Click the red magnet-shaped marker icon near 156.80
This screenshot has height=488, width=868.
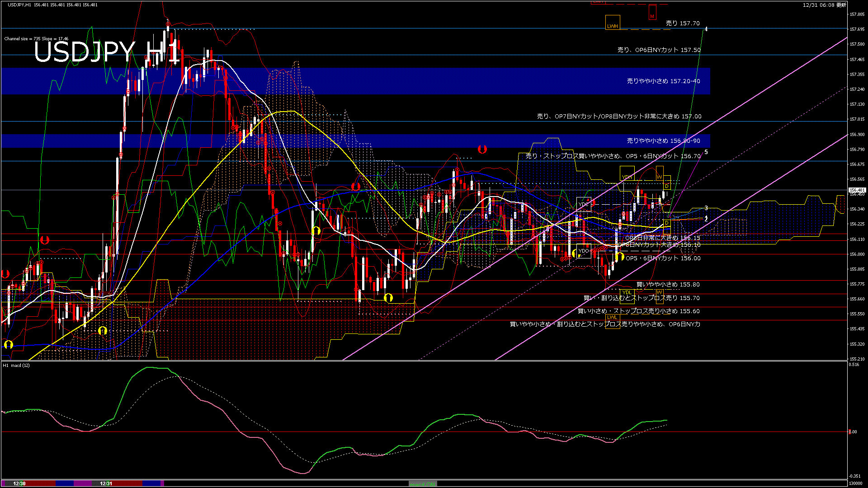click(x=482, y=149)
